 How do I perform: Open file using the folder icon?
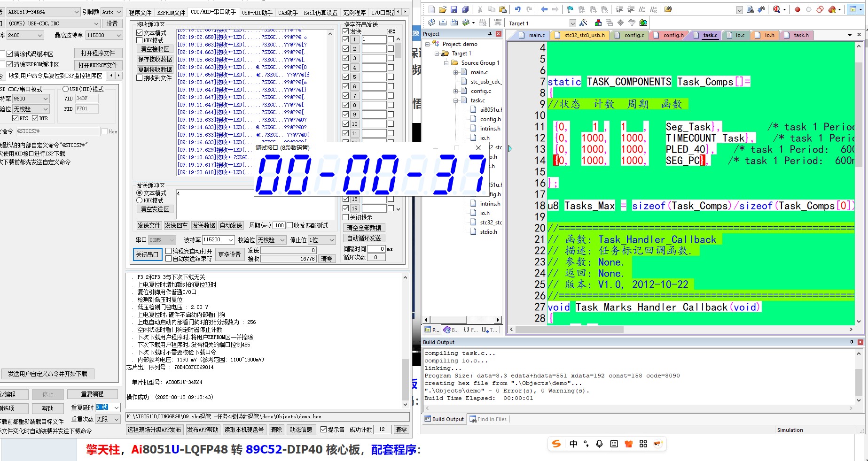click(442, 9)
